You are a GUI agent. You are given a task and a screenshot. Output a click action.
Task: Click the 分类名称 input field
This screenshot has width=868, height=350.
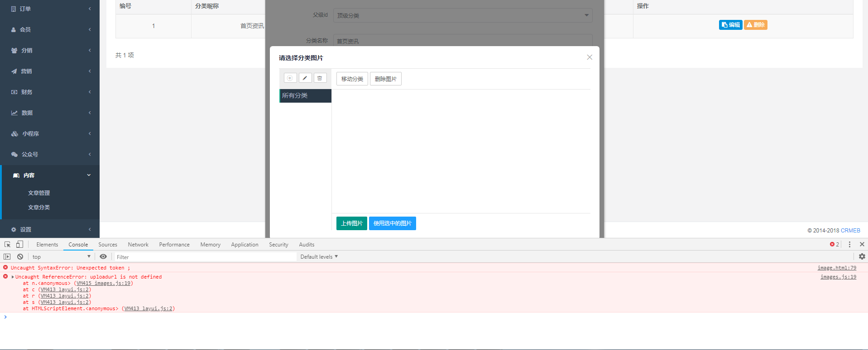[x=463, y=40]
